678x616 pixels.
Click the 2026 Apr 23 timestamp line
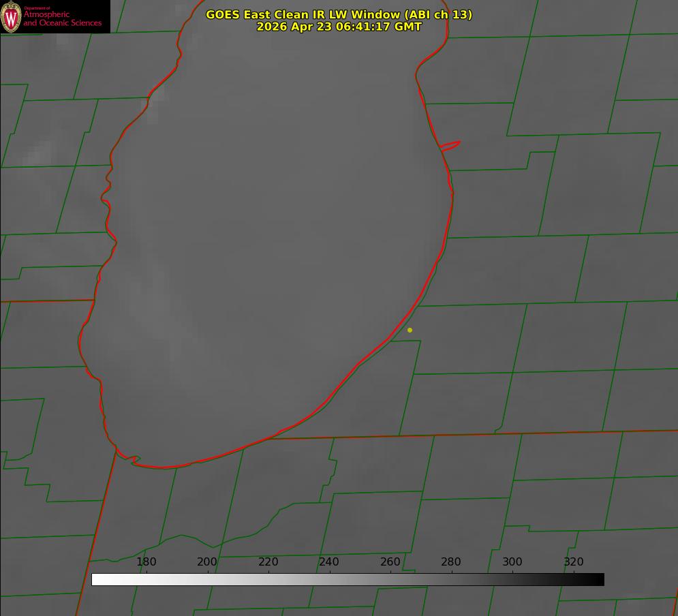pyautogui.click(x=339, y=27)
